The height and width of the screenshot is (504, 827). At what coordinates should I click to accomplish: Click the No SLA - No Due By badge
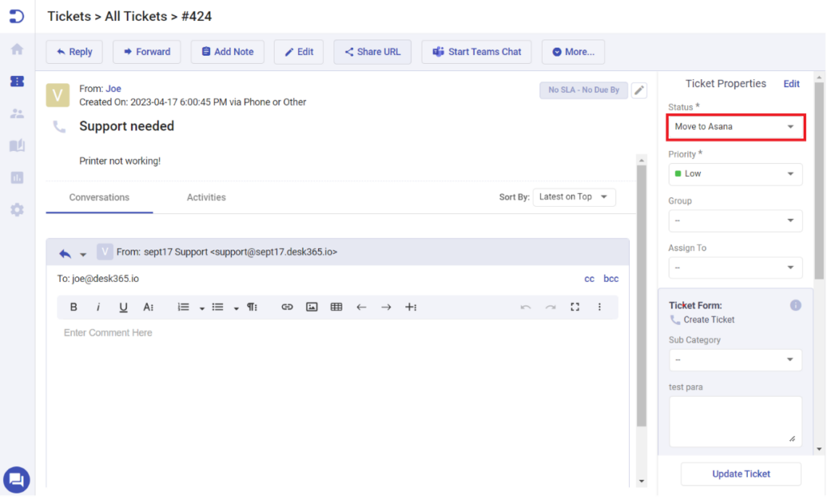coord(583,90)
